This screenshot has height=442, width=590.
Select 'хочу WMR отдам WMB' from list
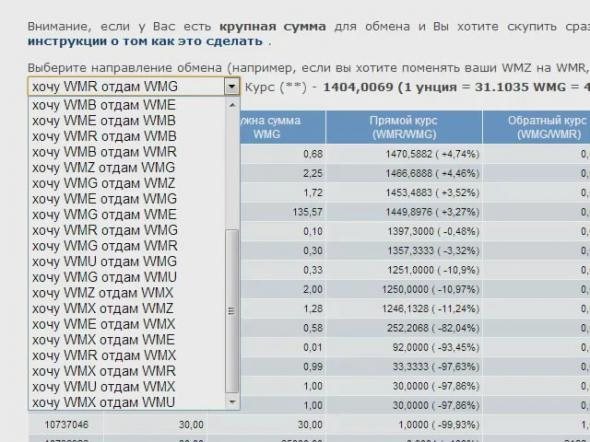click(x=127, y=136)
